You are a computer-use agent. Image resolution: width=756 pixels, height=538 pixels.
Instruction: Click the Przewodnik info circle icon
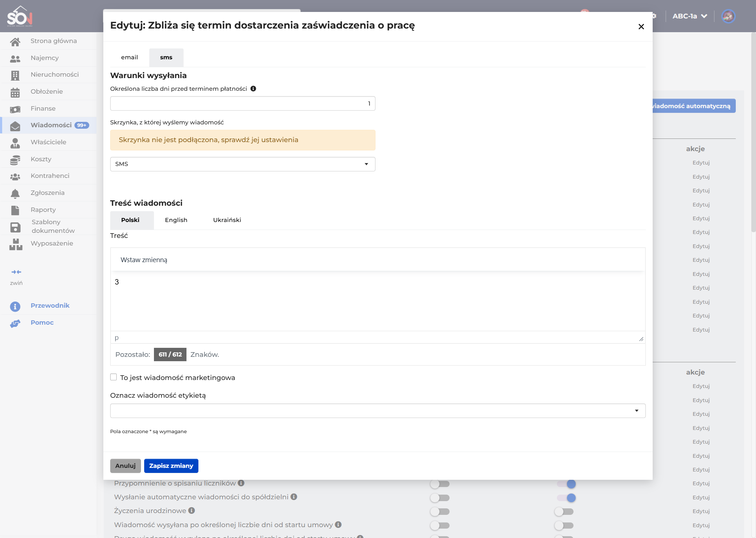coord(15,307)
